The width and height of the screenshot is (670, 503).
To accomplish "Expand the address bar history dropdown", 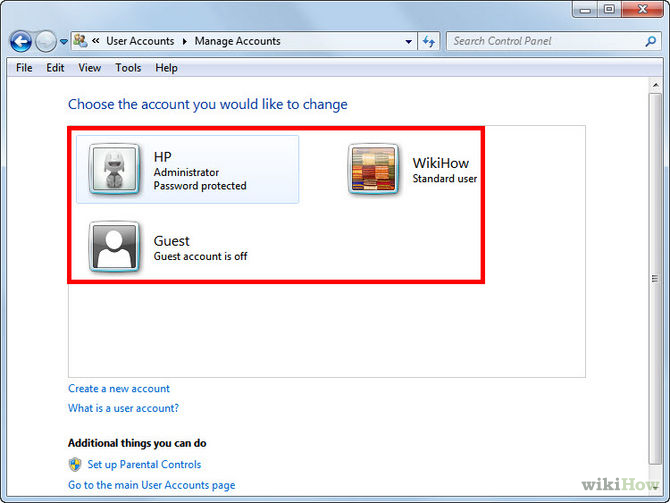I will pyautogui.click(x=409, y=42).
